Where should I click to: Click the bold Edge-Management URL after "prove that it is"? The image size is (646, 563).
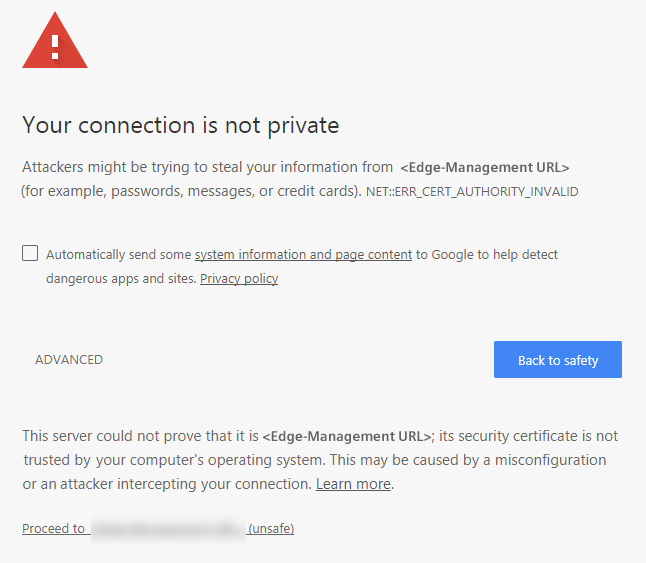(346, 436)
